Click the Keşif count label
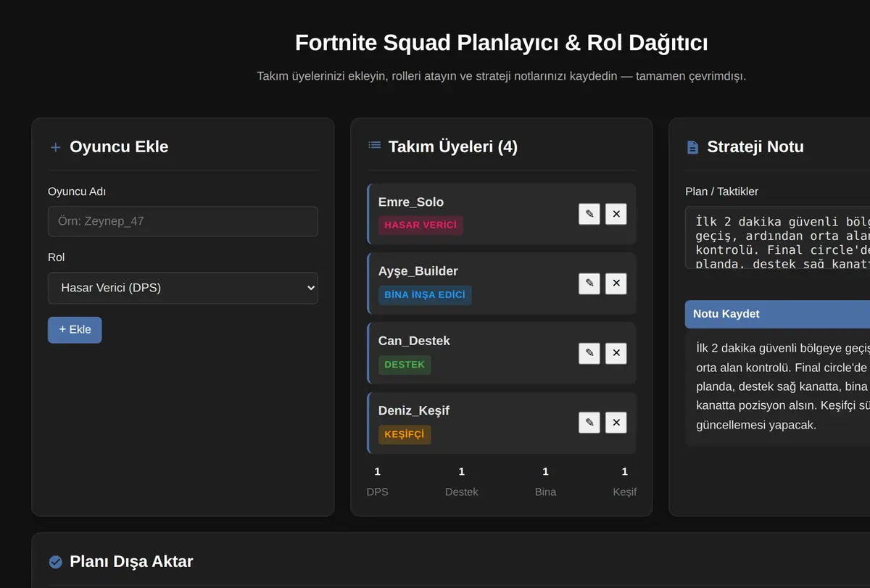870x588 pixels. coord(625,492)
